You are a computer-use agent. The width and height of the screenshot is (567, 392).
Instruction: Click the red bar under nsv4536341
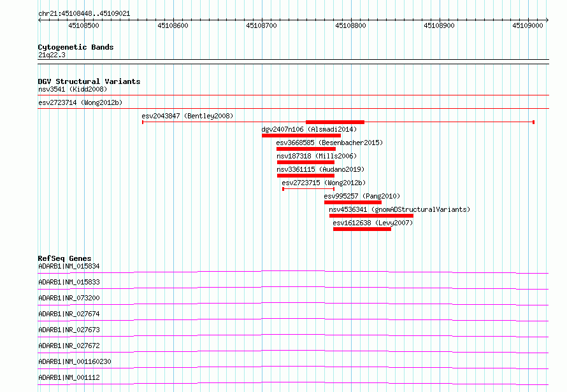(x=371, y=216)
